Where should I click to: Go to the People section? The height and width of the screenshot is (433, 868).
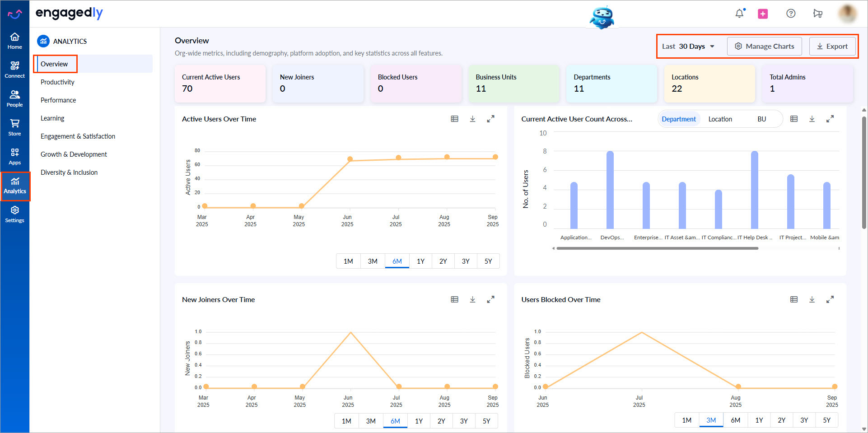tap(14, 98)
